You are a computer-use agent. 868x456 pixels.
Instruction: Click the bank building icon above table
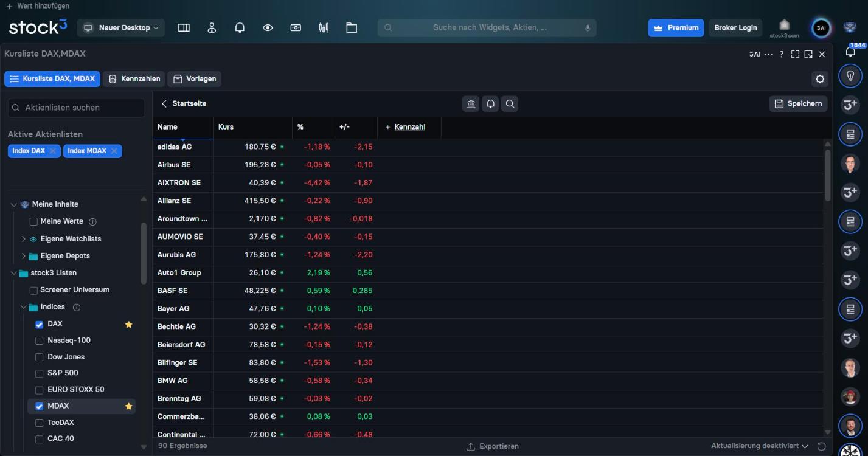pyautogui.click(x=471, y=104)
